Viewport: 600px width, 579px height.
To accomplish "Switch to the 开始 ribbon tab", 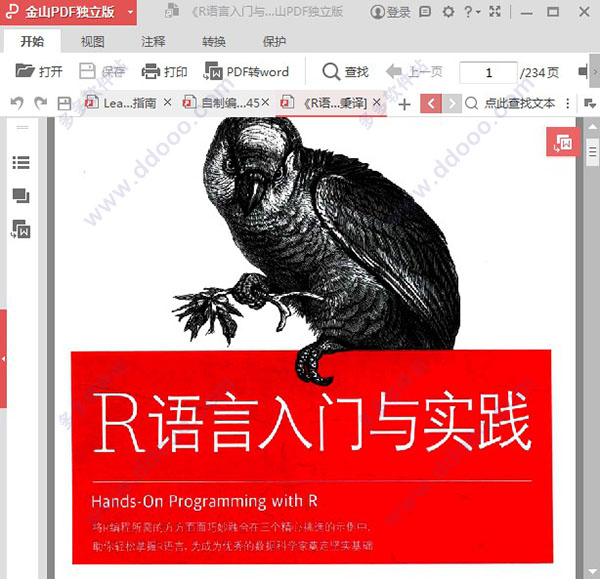I will (32, 41).
